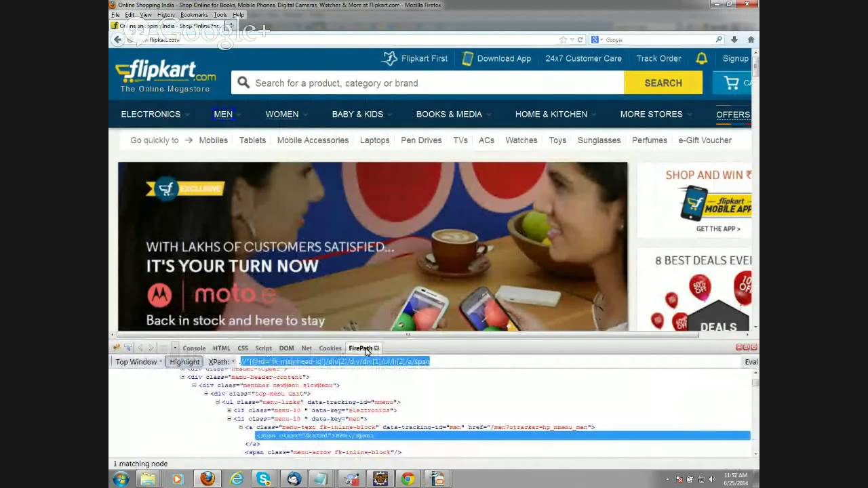
Task: Go to Mobile Accessories quick link
Action: (x=313, y=140)
